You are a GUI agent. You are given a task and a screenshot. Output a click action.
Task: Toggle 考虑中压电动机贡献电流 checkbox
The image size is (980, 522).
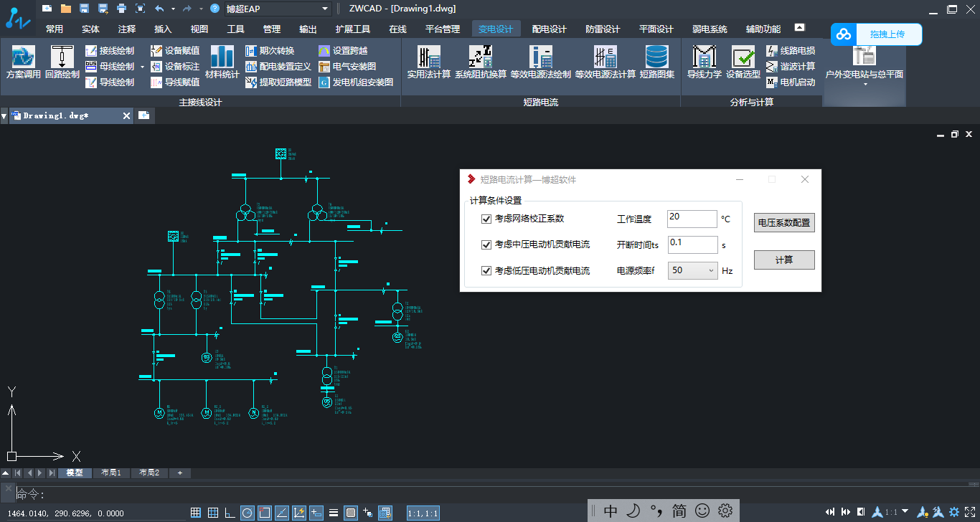(x=487, y=245)
